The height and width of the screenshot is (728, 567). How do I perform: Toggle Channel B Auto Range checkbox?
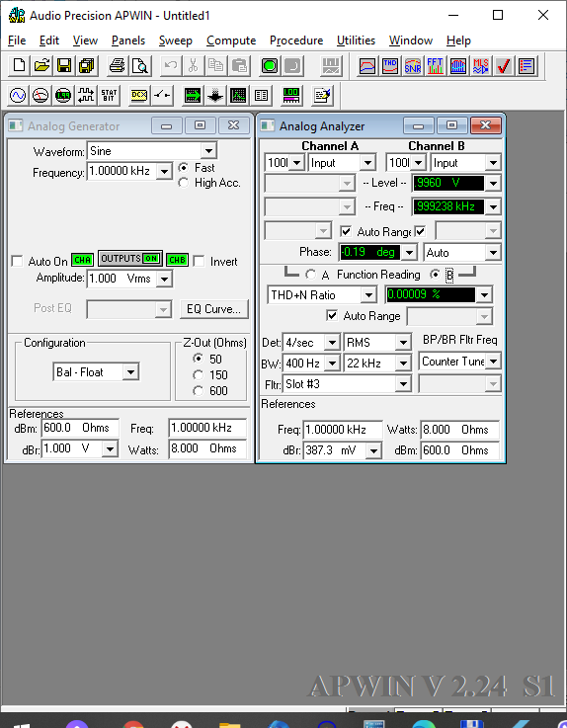tap(420, 231)
